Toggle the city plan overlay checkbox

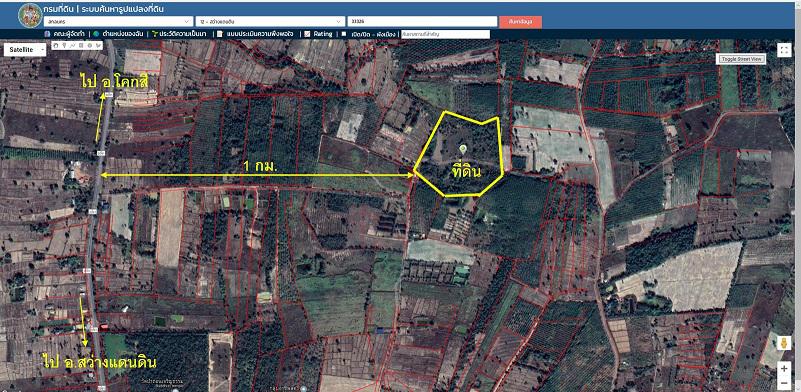(x=344, y=34)
